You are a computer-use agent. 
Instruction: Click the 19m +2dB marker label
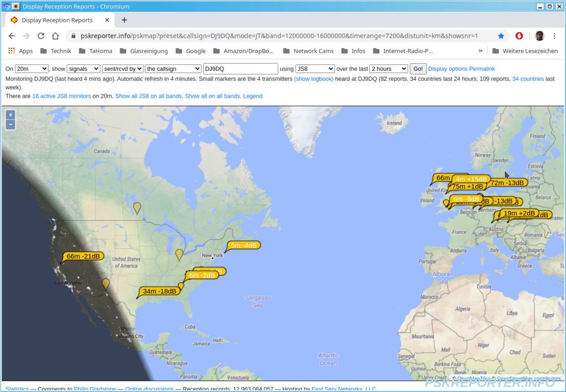click(x=519, y=213)
